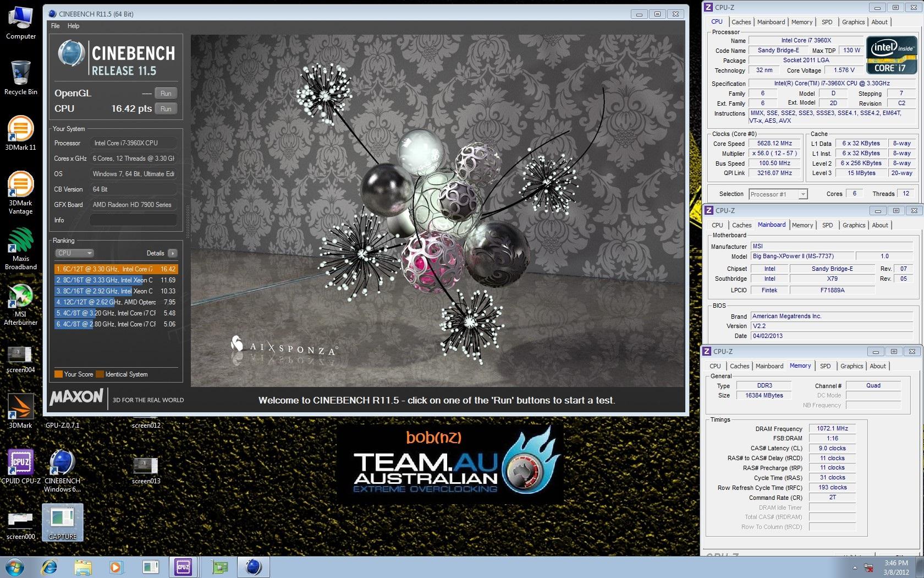924x578 pixels.
Task: Open About tab in top CPU-Z window
Action: tap(879, 22)
